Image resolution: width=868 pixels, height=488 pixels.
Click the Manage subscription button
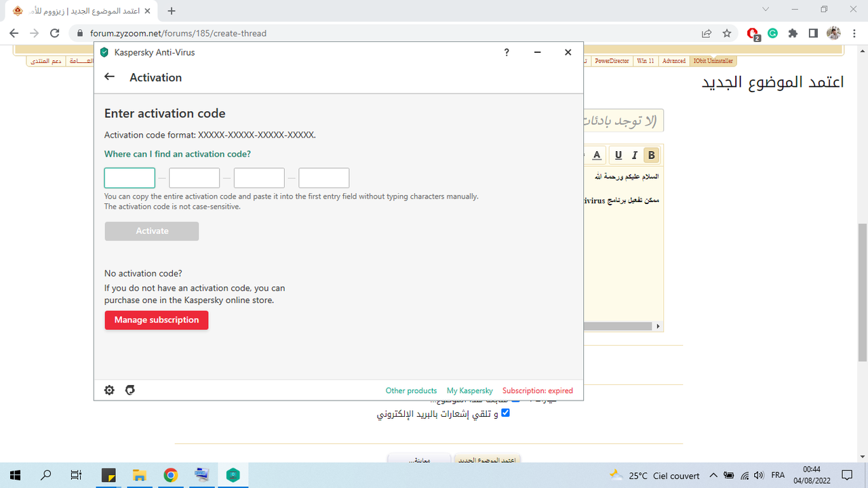[157, 320]
